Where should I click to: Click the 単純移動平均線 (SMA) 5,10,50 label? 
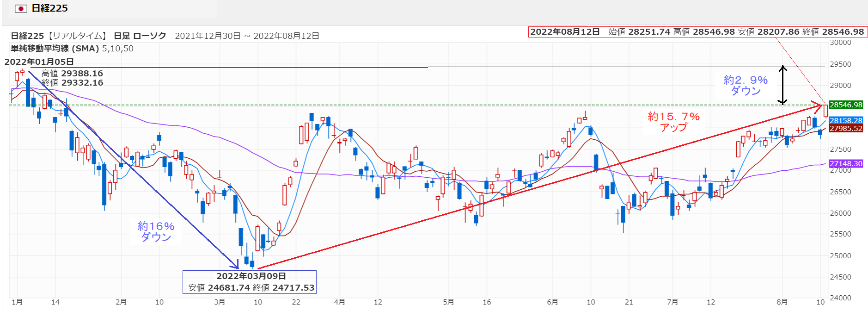[72, 48]
